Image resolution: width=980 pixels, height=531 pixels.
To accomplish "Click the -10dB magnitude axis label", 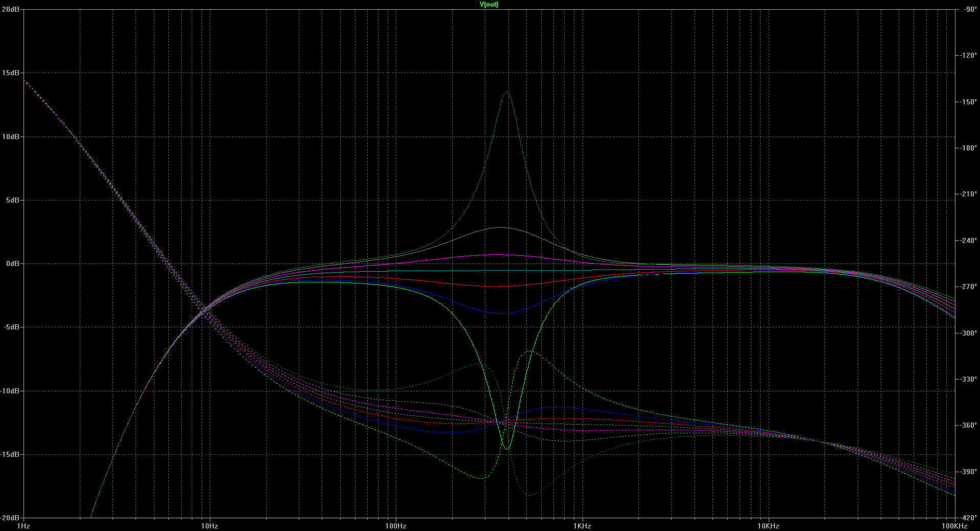I will (x=10, y=391).
